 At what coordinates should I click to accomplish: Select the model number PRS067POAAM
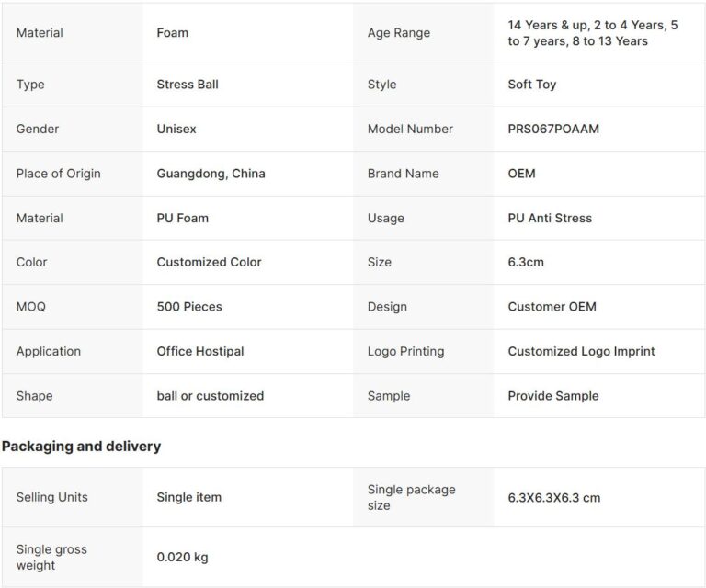(x=552, y=129)
